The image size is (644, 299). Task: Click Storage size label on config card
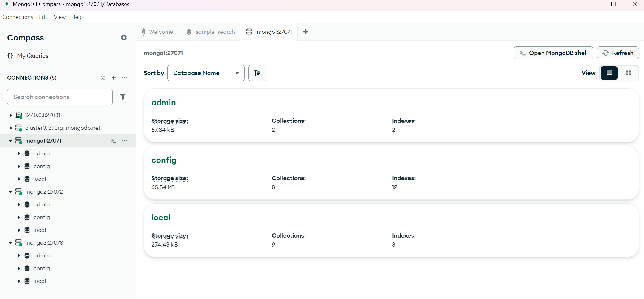coord(170,178)
